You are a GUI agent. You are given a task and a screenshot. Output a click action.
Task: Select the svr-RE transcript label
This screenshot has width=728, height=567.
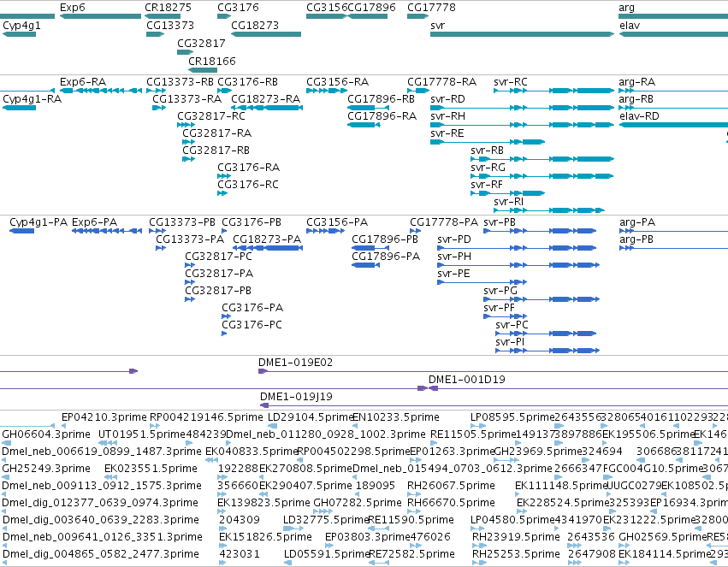pos(447,133)
